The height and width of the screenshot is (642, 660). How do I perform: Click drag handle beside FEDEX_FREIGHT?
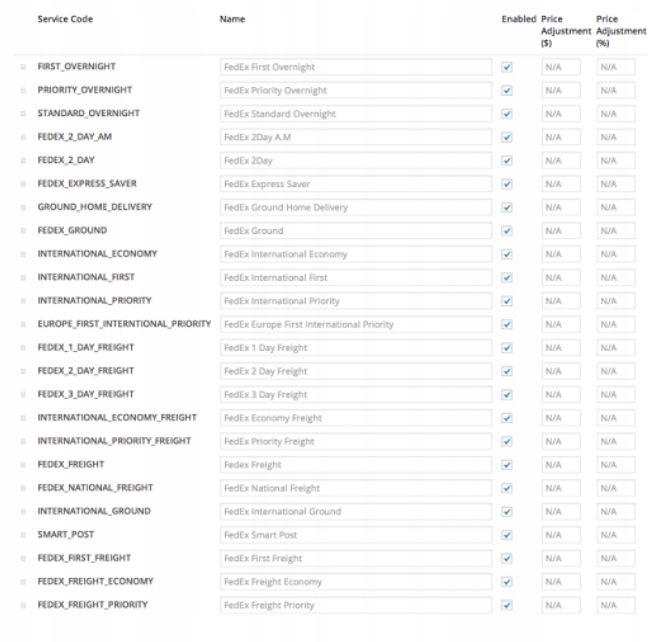pos(22,465)
